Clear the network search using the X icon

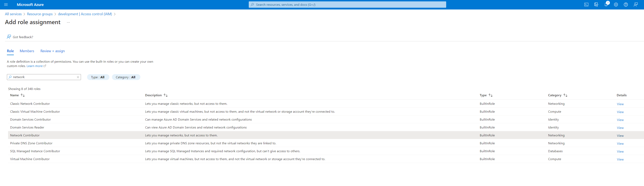tap(78, 77)
